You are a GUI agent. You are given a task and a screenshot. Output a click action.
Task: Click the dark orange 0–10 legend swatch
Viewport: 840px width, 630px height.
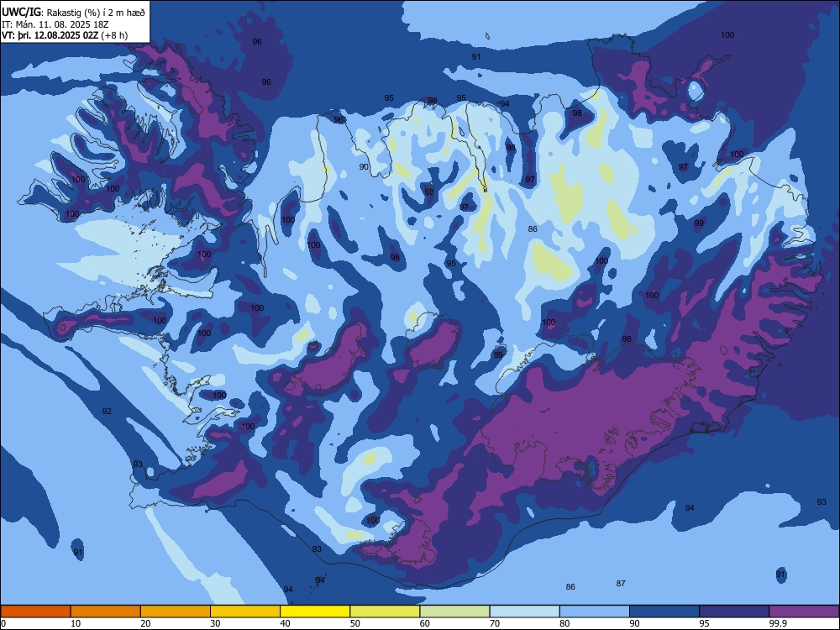pyautogui.click(x=35, y=612)
